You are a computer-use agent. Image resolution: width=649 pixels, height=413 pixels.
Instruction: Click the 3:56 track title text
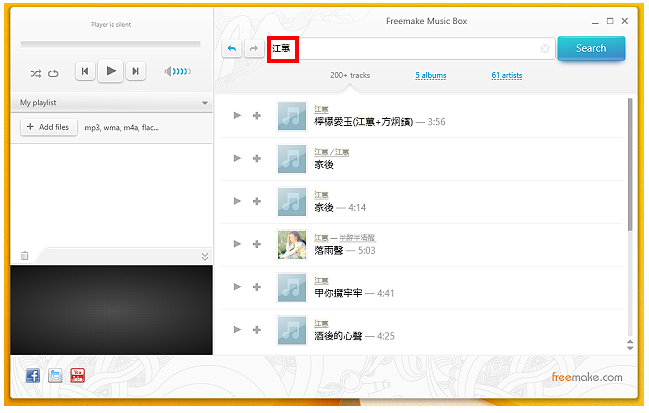pyautogui.click(x=363, y=122)
